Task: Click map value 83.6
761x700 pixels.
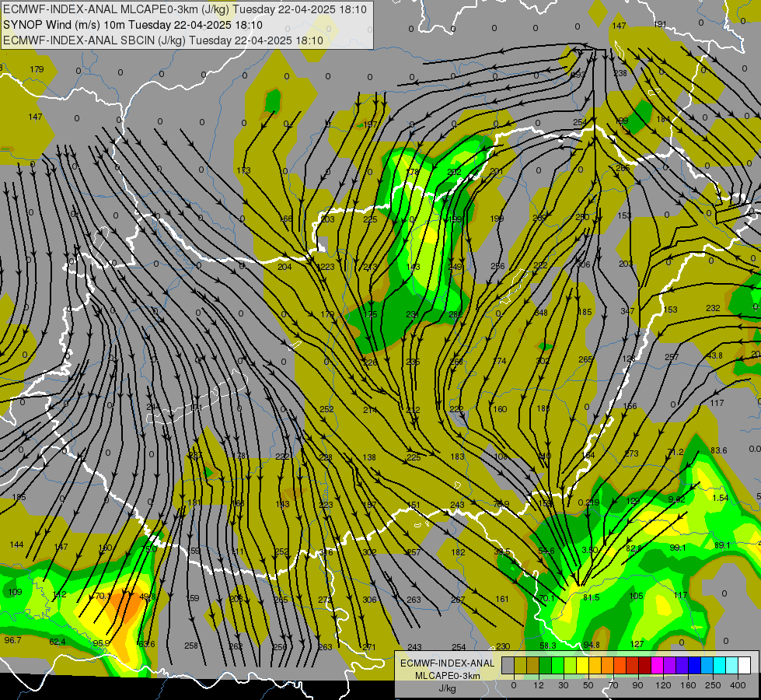Action: 718,450
